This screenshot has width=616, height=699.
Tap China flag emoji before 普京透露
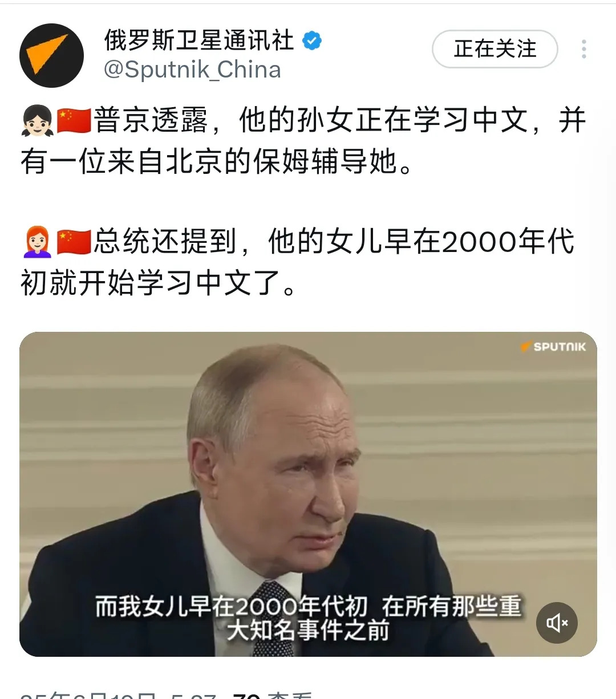74,121
